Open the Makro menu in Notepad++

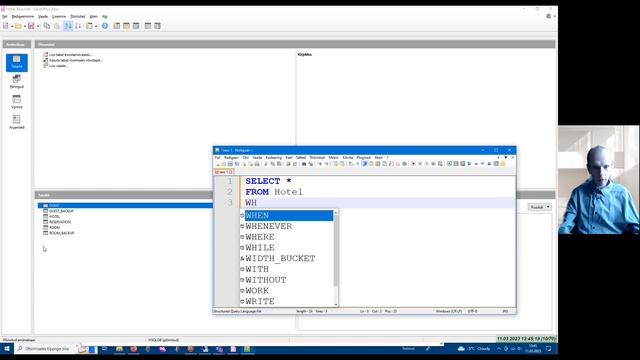point(333,158)
